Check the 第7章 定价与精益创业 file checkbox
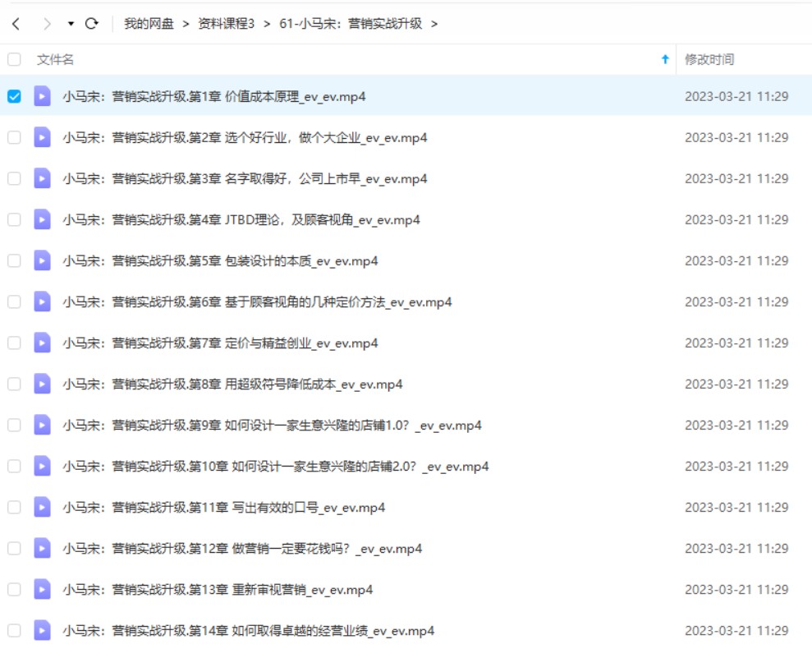The image size is (812, 658). coord(15,343)
